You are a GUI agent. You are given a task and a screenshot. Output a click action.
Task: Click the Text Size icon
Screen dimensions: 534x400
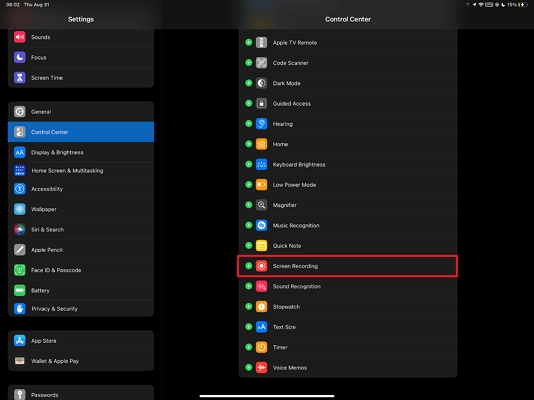click(261, 327)
